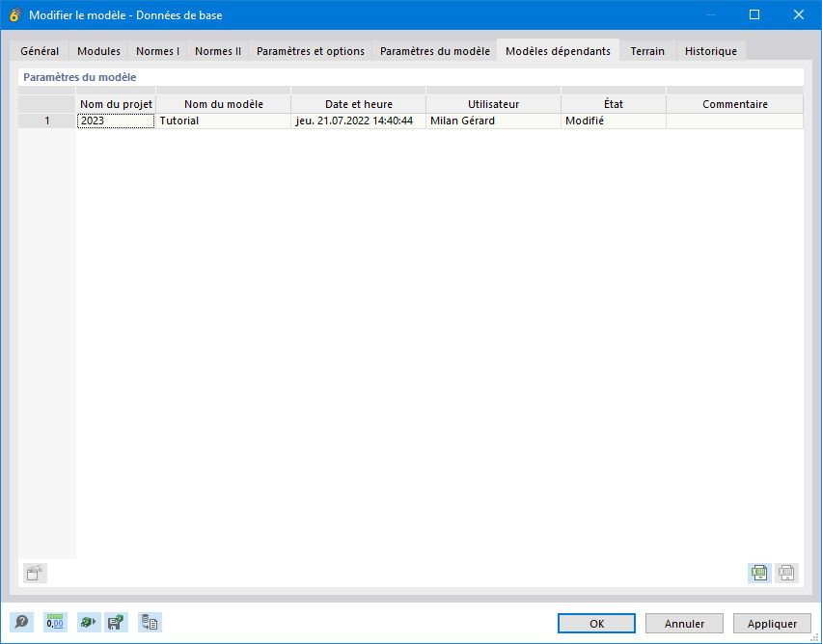This screenshot has width=822, height=644.
Task: Click the Nom du modèle column header
Action: pos(223,104)
